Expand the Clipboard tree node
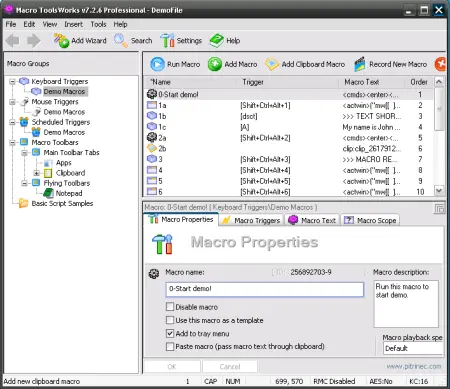The width and height of the screenshot is (450, 389). (37, 173)
